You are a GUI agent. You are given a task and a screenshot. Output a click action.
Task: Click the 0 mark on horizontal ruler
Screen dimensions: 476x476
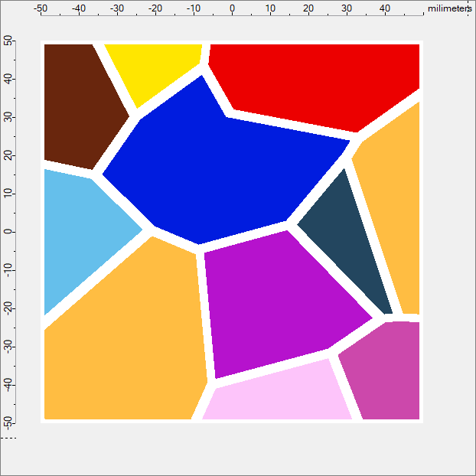click(x=232, y=8)
